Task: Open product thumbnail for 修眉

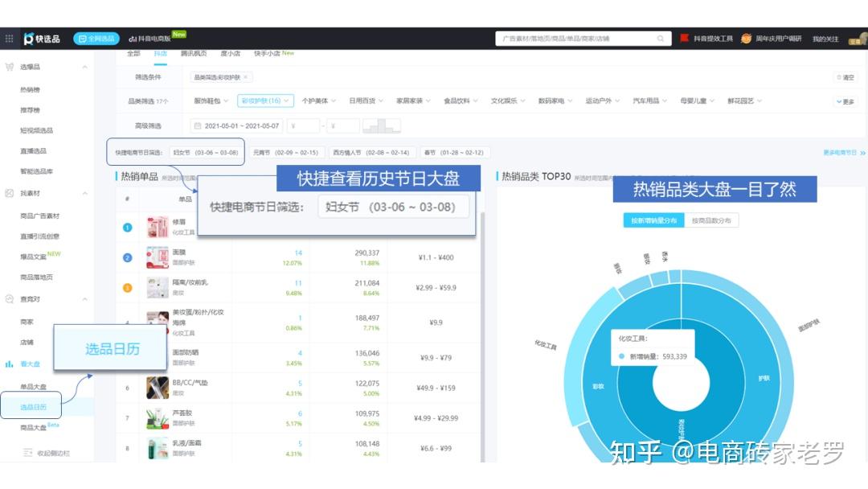Action: [158, 227]
